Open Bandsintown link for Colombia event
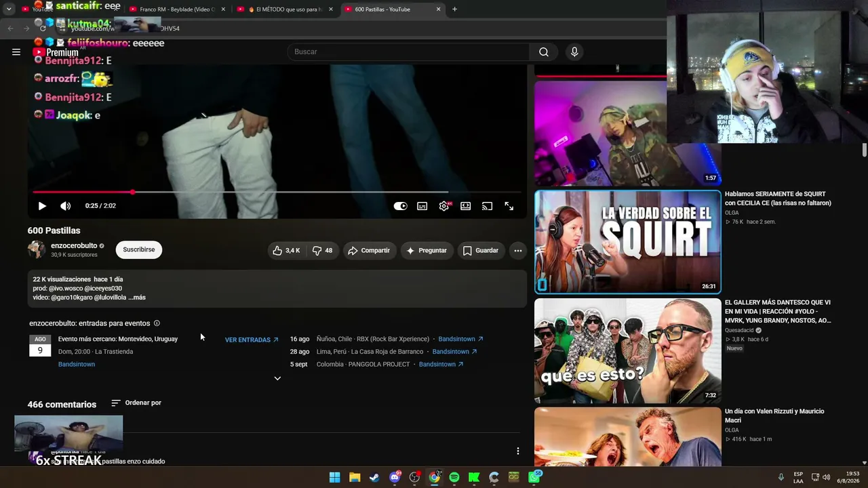This screenshot has width=868, height=488. coord(441,365)
